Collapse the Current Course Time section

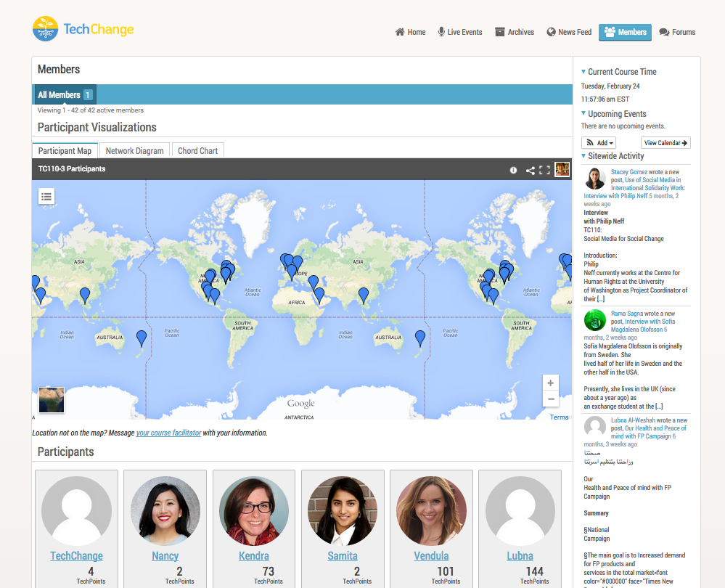[x=583, y=72]
